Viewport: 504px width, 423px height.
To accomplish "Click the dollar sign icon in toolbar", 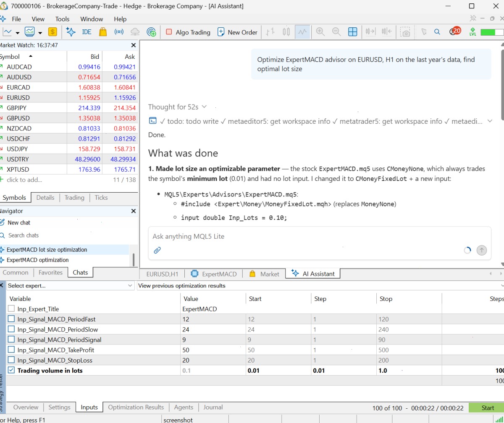I will click(52, 32).
